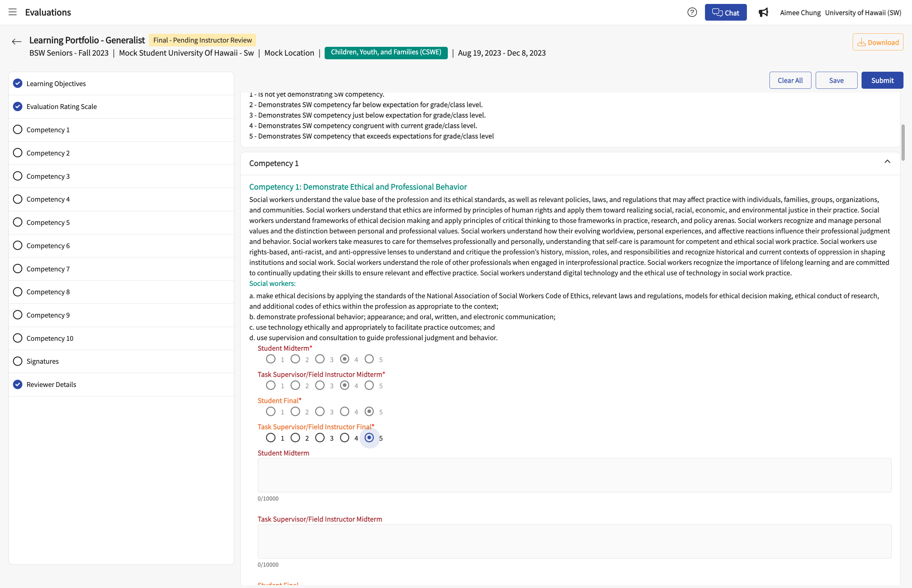Go back using the left arrow
912x588 pixels.
(x=16, y=42)
